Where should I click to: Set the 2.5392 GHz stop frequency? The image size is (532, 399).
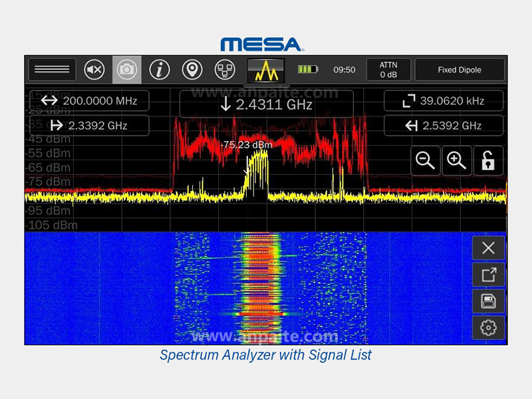[444, 125]
